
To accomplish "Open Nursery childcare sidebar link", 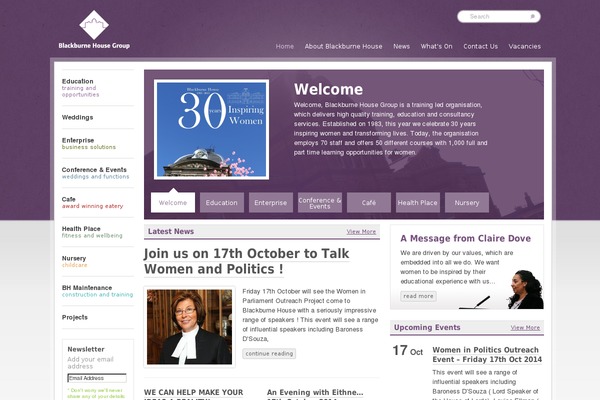I will pyautogui.click(x=98, y=261).
